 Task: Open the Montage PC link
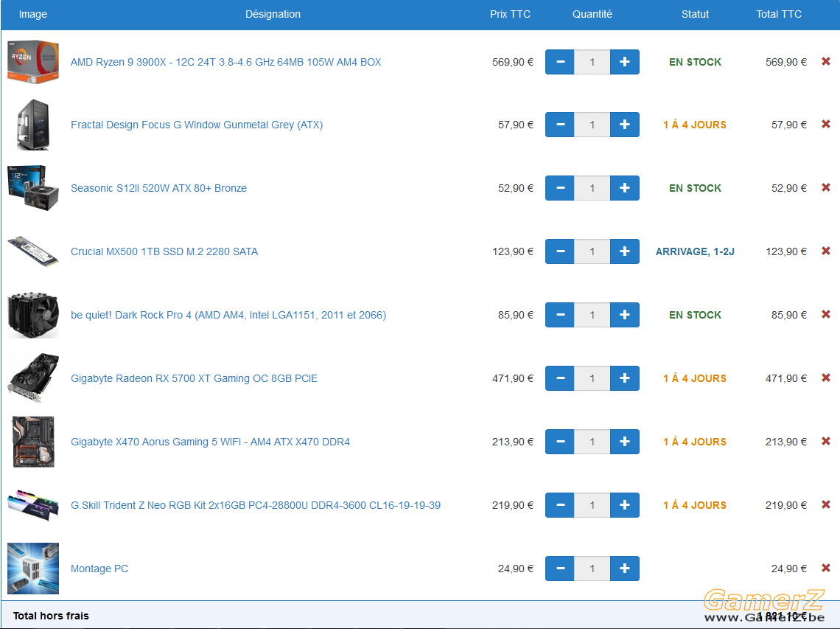[x=99, y=569]
